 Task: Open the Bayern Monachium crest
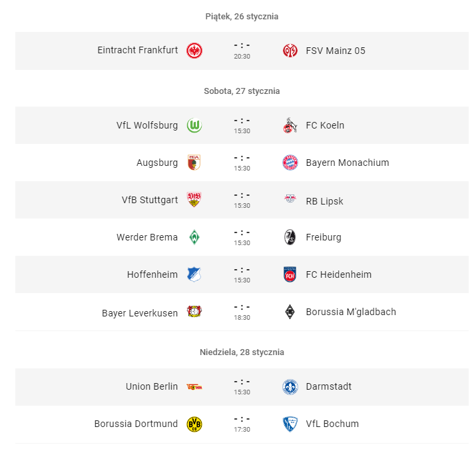click(x=290, y=163)
